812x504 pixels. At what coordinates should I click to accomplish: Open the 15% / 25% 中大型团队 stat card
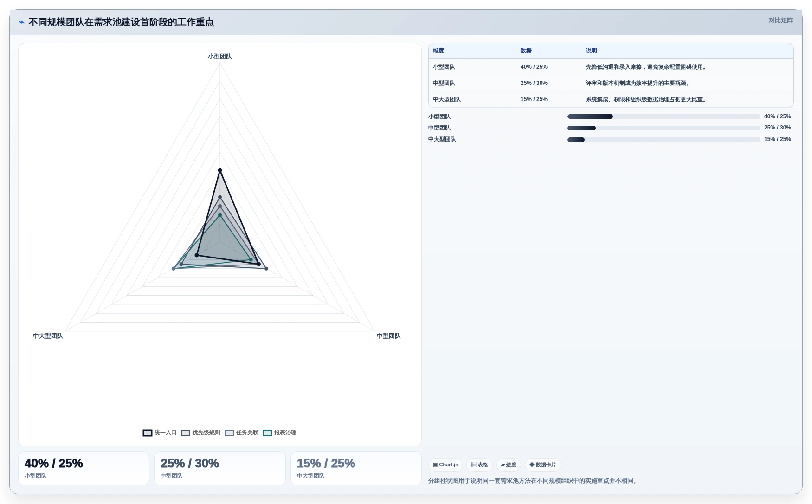pyautogui.click(x=356, y=468)
